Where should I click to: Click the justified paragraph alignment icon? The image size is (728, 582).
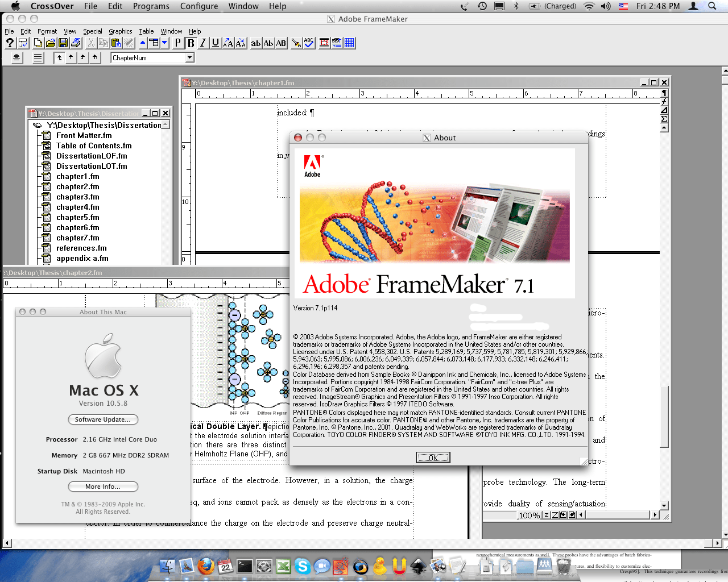pos(38,57)
